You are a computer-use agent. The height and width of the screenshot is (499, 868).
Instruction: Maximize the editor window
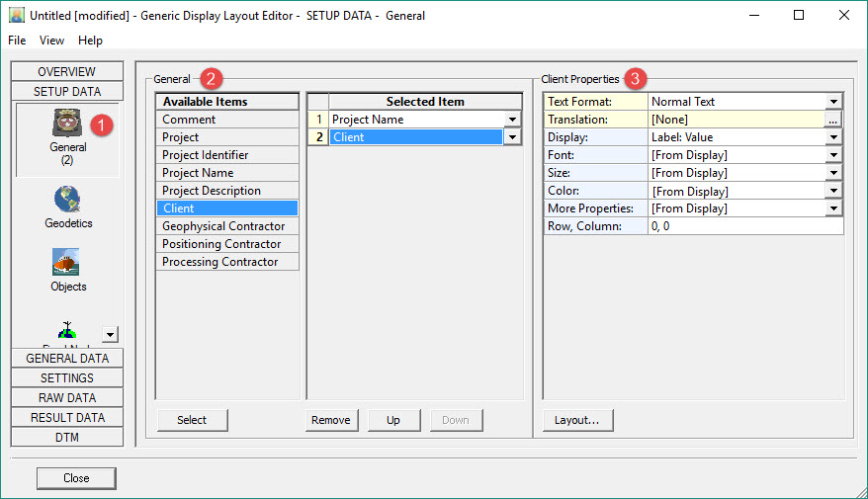799,15
